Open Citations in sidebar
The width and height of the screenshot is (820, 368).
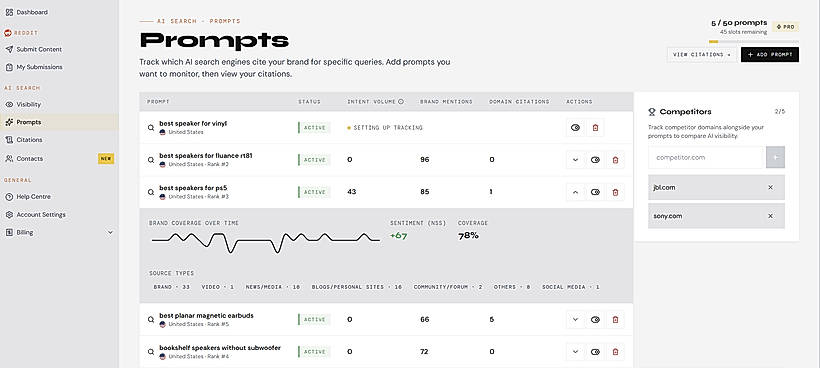pos(29,140)
